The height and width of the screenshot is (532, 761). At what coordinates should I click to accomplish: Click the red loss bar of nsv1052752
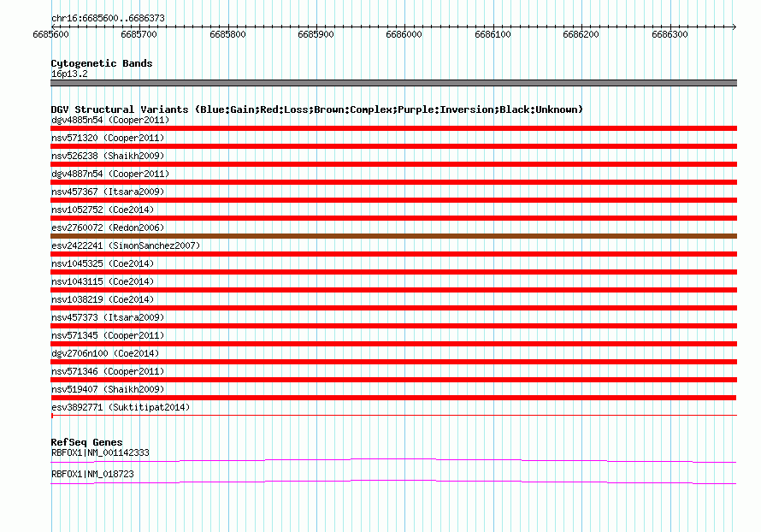(x=393, y=218)
